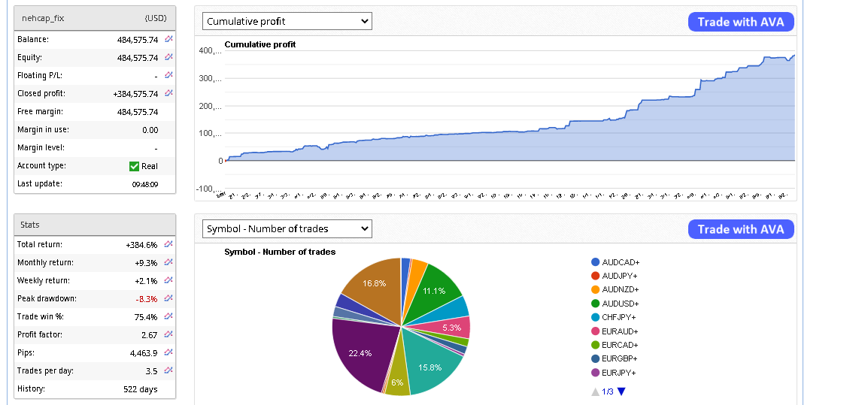Toggle AUDCAD+ series in pie legend
Image resolution: width=868 pixels, height=405 pixels.
pyautogui.click(x=614, y=262)
